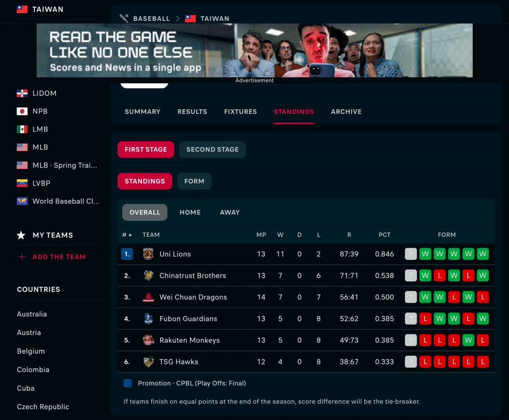Click the Uni Lions team logo
This screenshot has height=420, width=509.
click(148, 254)
